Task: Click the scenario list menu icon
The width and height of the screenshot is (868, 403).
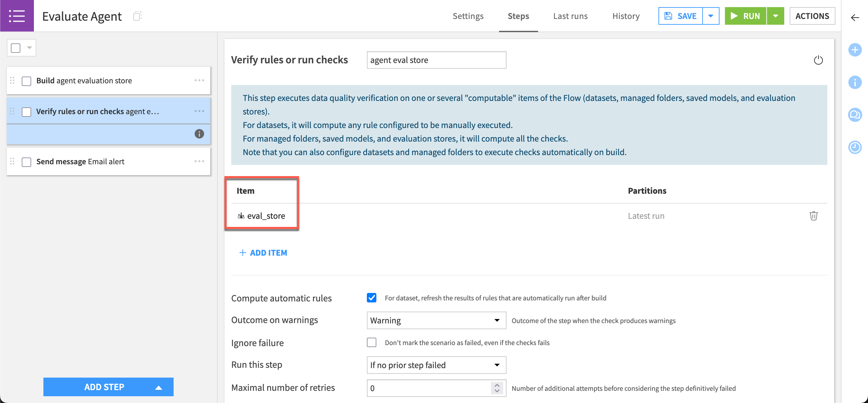Action: tap(17, 16)
